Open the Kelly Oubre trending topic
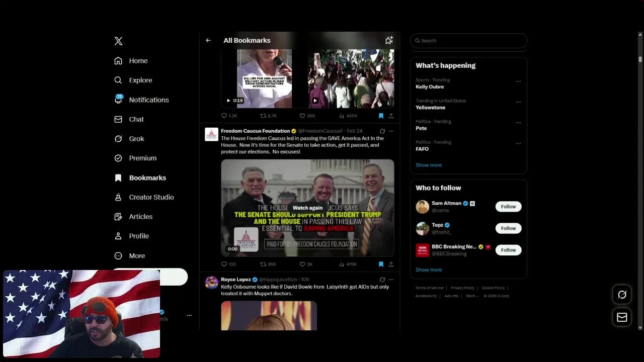Viewport: 644px width, 362px height. (x=430, y=87)
